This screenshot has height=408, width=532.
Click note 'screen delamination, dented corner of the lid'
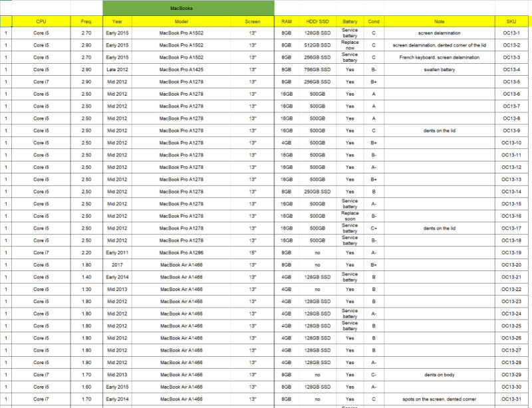440,45
